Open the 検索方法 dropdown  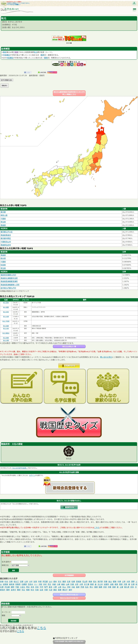coord(20,565)
